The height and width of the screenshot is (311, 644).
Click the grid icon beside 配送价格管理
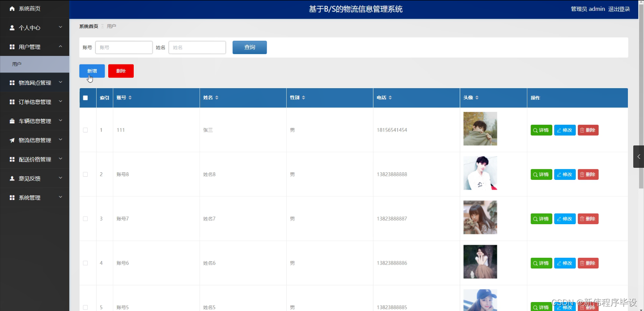(x=12, y=159)
